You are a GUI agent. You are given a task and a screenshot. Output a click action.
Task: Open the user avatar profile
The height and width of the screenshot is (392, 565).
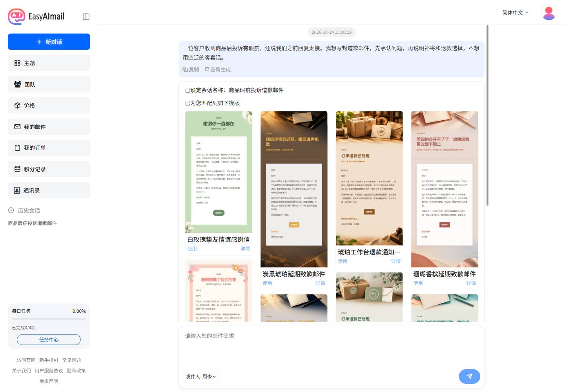pyautogui.click(x=549, y=13)
